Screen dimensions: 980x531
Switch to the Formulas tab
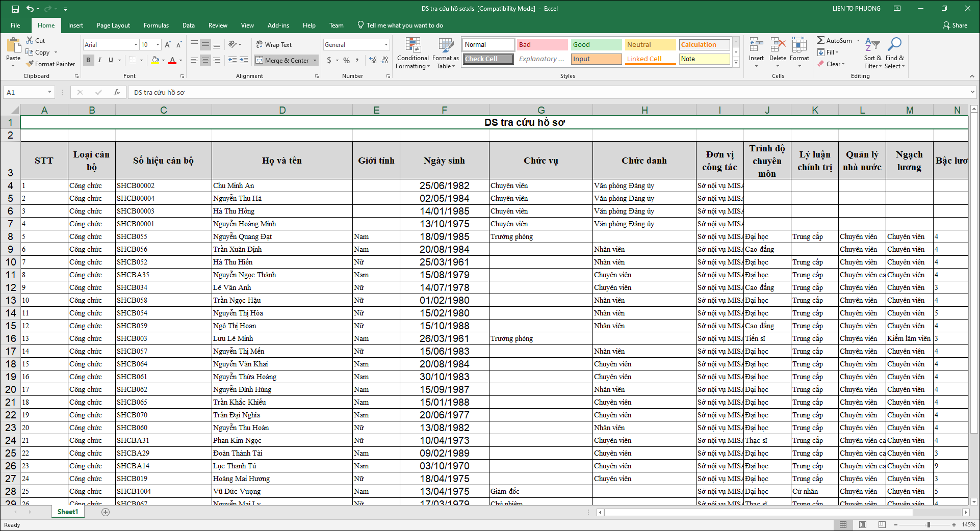point(156,25)
